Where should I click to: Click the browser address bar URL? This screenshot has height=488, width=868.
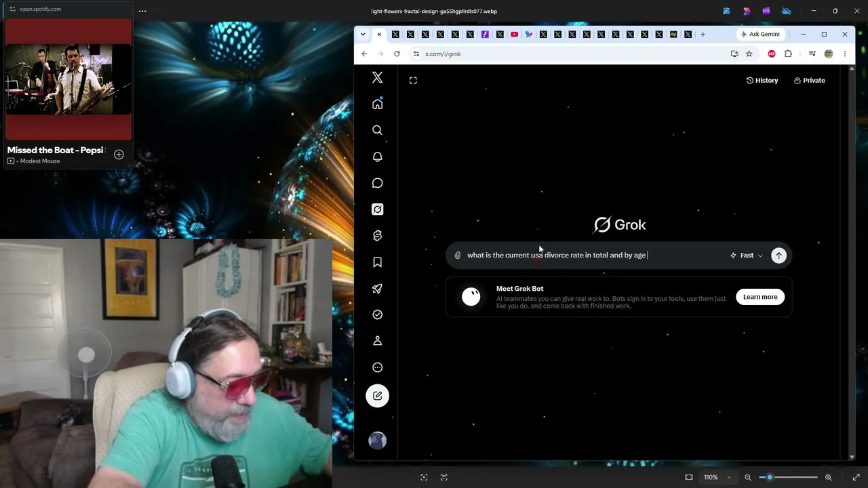(x=443, y=54)
